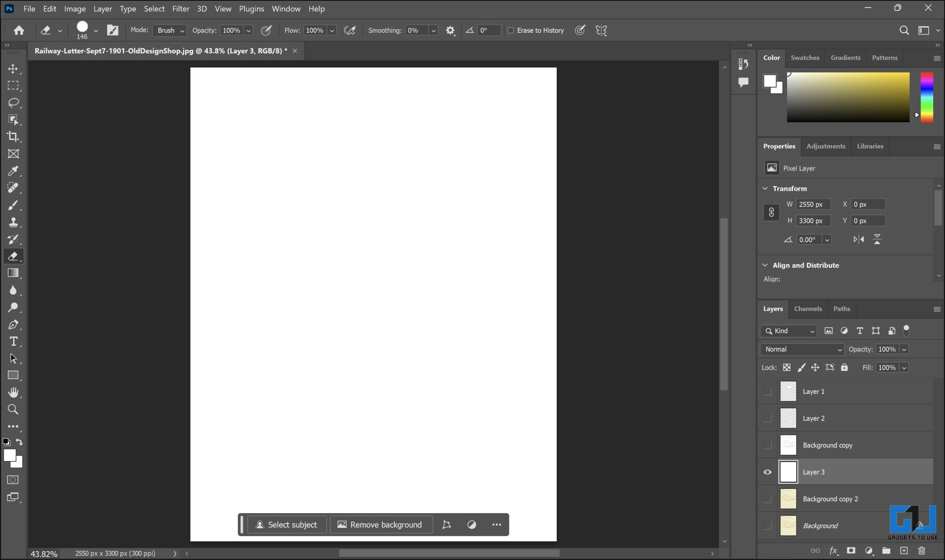Select the Brush tool

coord(13,205)
